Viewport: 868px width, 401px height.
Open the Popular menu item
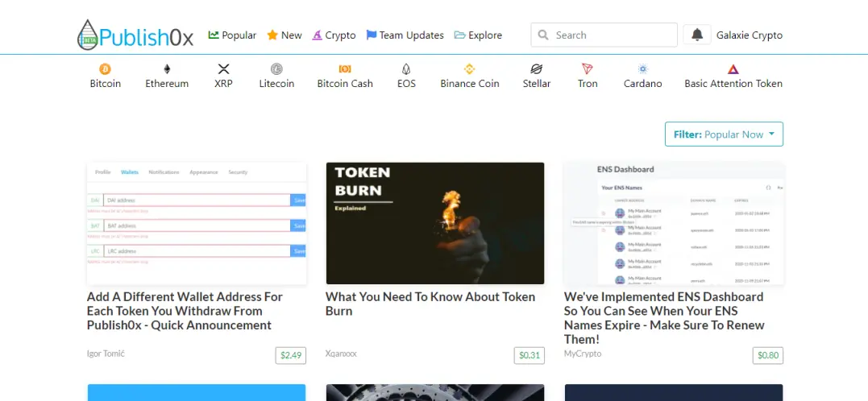click(232, 35)
